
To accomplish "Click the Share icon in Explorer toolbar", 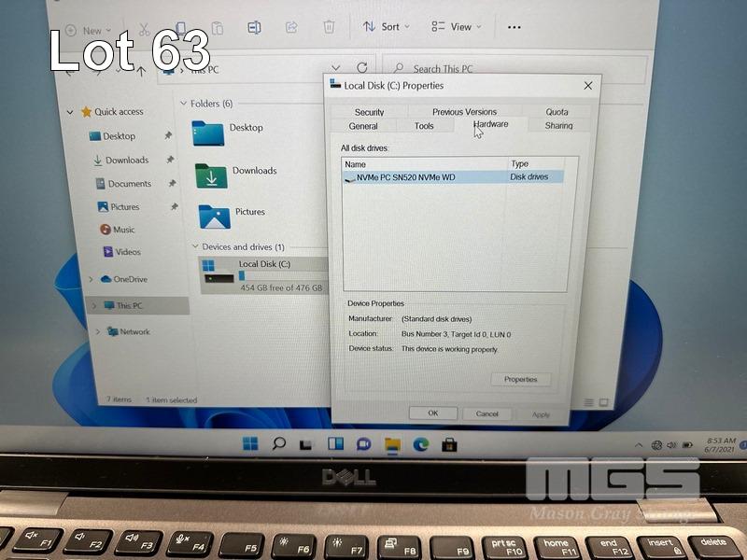I will [291, 28].
